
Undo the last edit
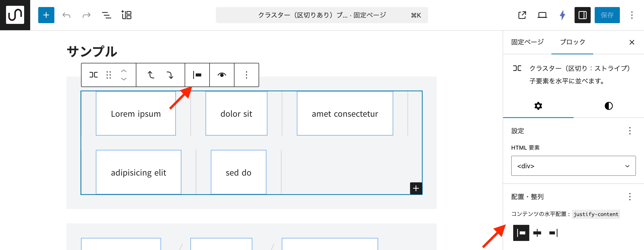[66, 15]
